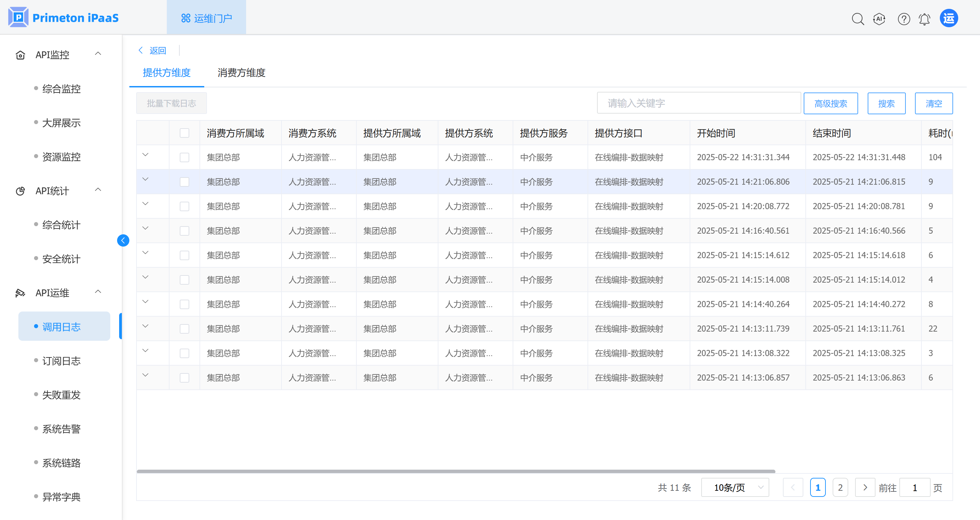Click the search magnifier icon in the header
This screenshot has height=520, width=980.
click(x=857, y=19)
